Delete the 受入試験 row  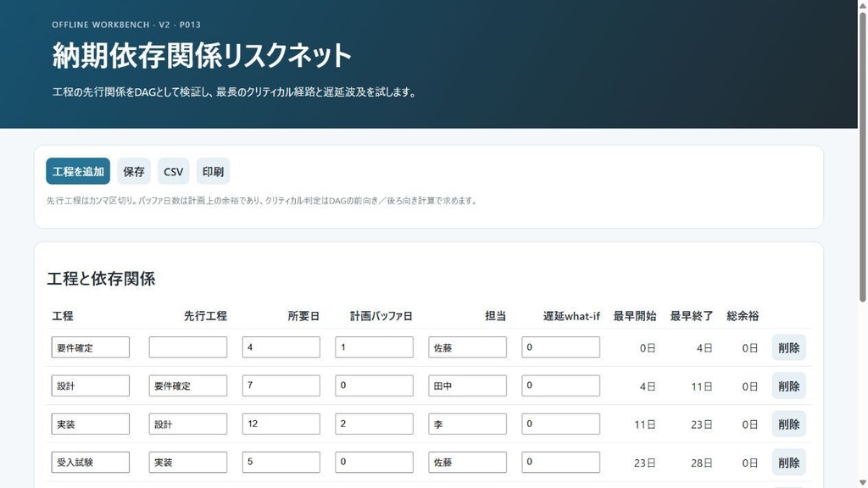coord(789,462)
